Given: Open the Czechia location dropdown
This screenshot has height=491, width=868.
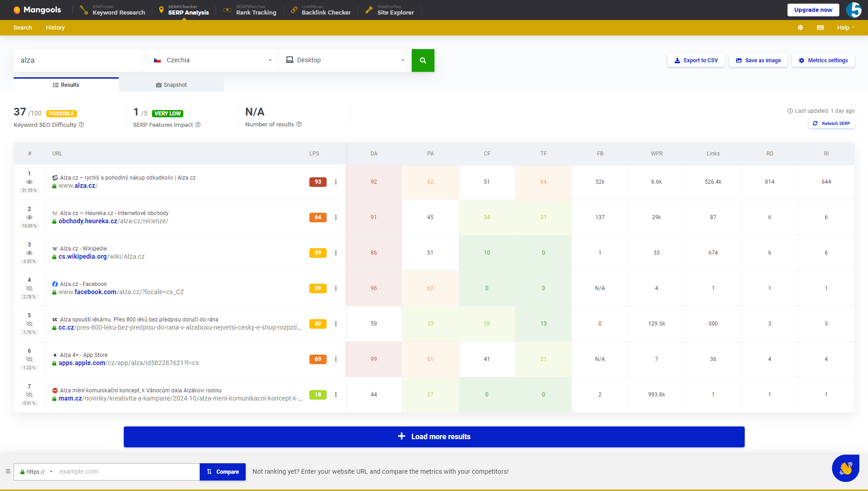Looking at the screenshot, I should [212, 60].
